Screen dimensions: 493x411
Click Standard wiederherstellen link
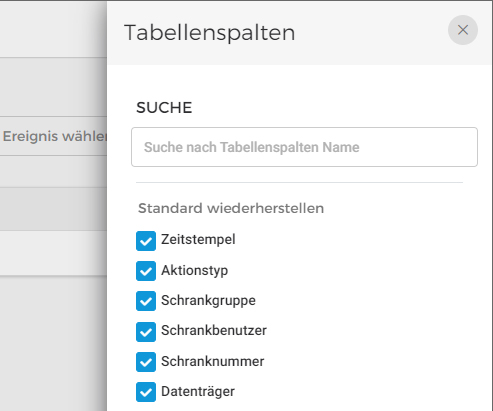click(231, 208)
